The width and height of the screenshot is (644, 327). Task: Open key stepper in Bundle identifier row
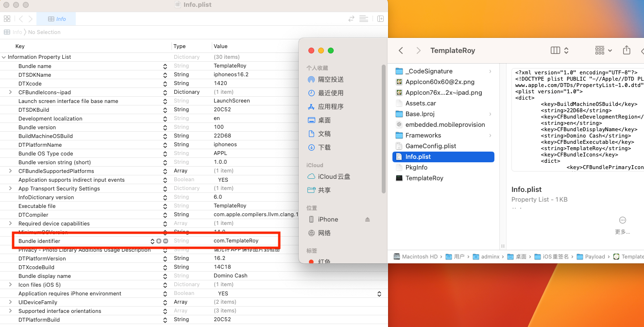[x=152, y=241]
